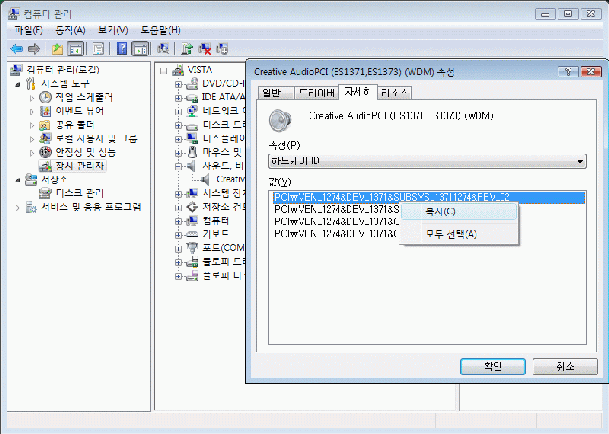Click the Task Scheduler clock icon

coord(45,97)
